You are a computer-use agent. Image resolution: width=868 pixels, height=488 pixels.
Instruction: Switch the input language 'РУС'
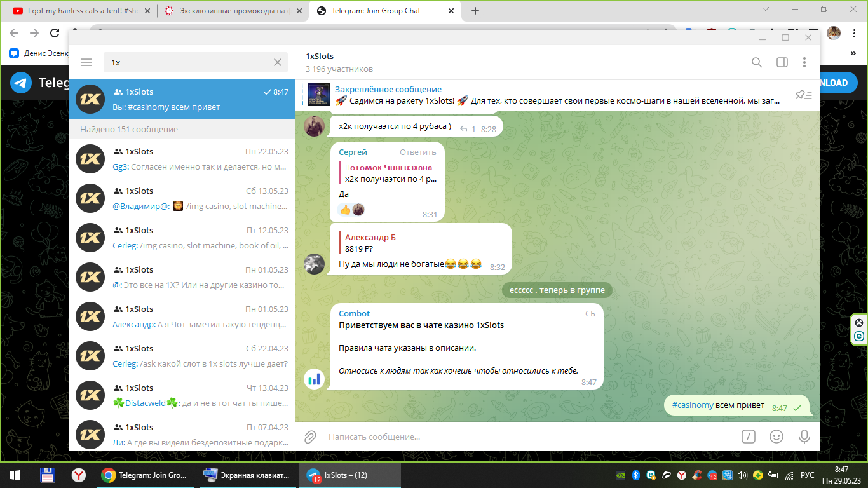(807, 475)
